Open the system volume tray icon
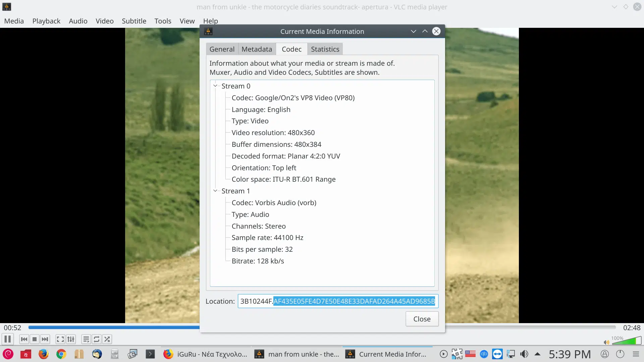This screenshot has height=362, width=644. point(524,354)
